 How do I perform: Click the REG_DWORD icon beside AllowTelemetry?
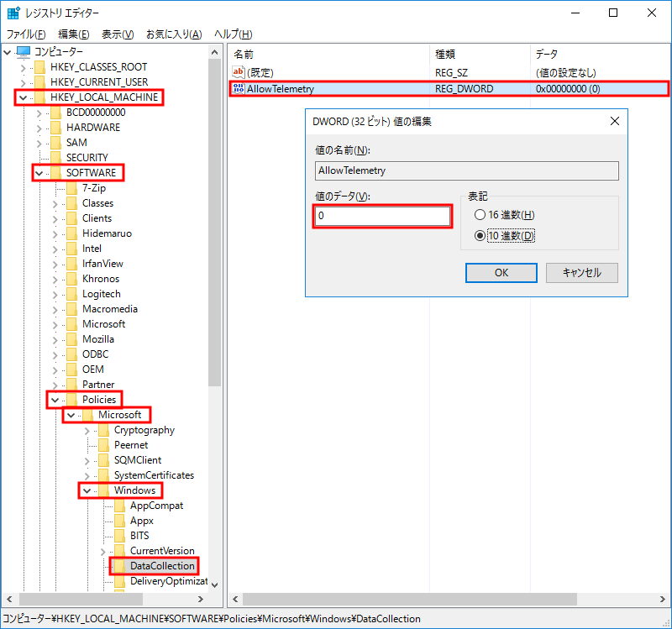tap(239, 88)
